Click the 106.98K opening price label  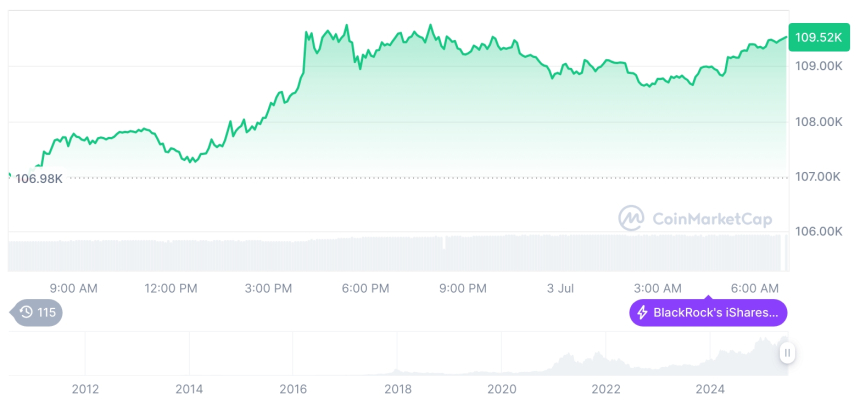(40, 179)
